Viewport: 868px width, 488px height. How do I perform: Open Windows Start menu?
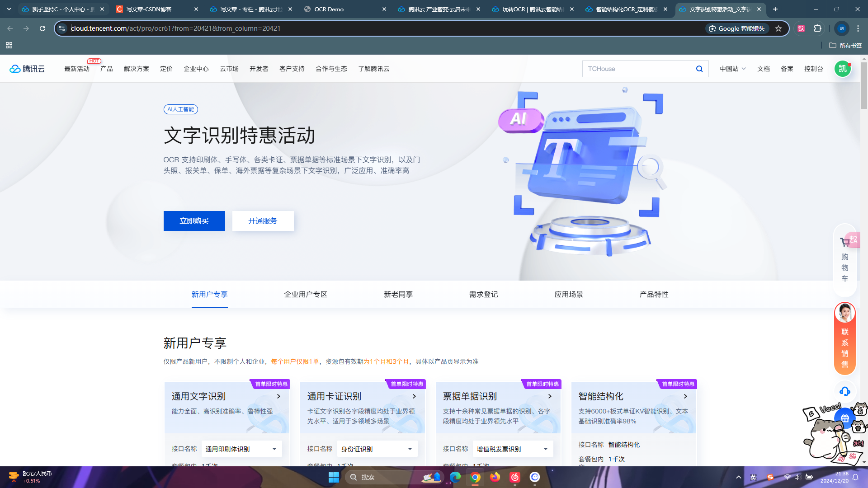click(x=334, y=477)
